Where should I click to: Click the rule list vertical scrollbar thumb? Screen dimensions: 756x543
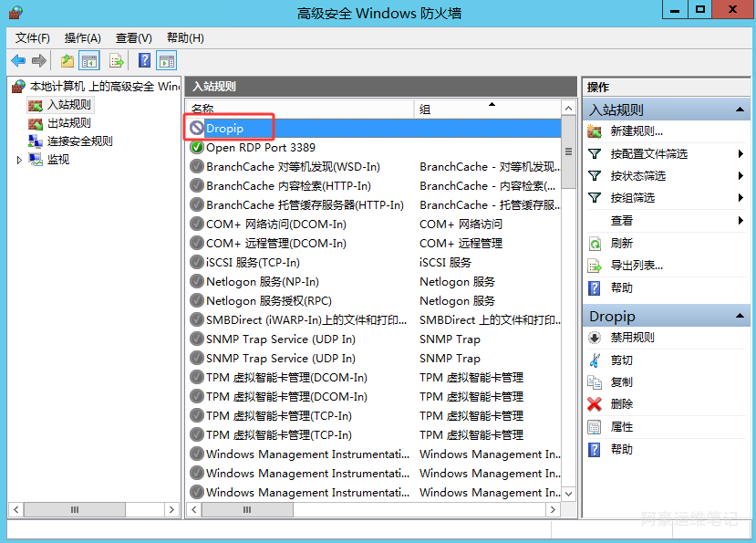click(x=568, y=152)
